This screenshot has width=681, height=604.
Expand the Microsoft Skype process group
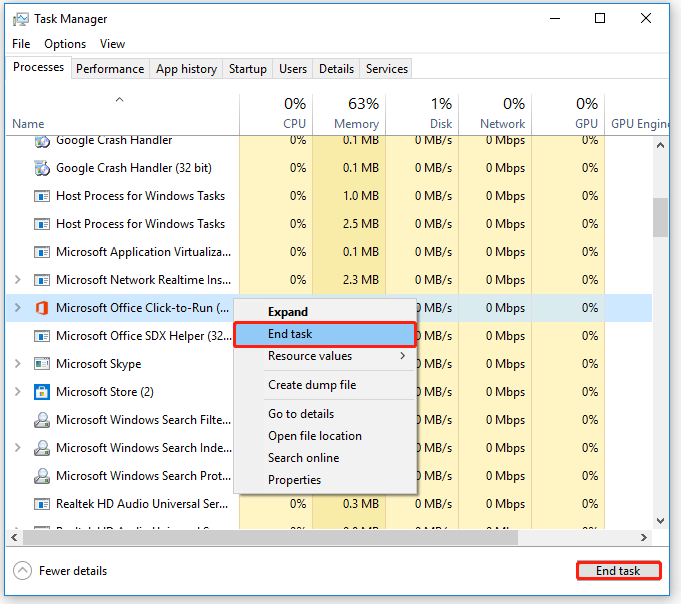coord(17,363)
